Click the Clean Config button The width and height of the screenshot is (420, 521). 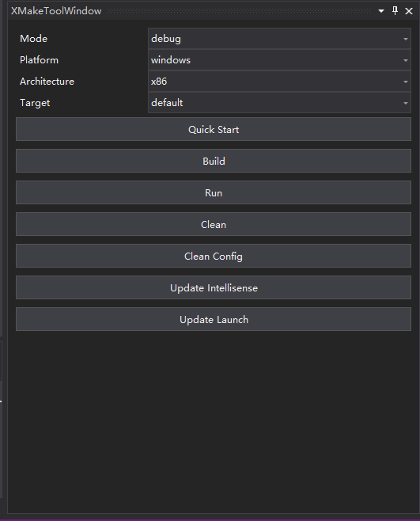(214, 256)
